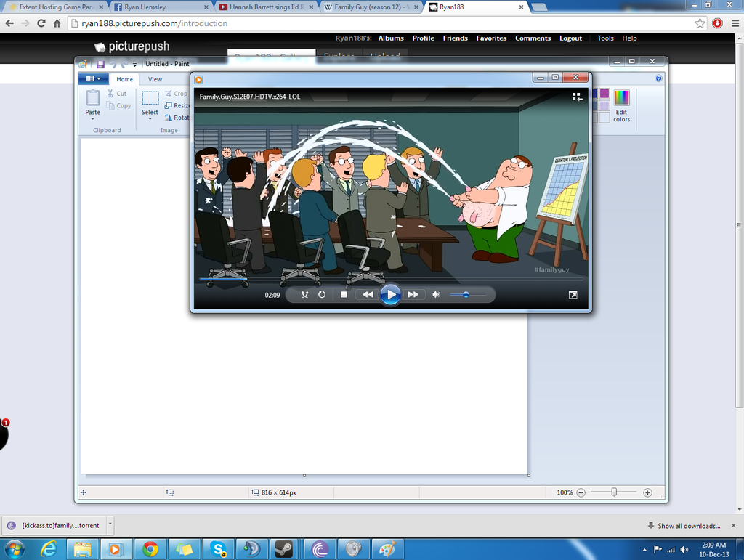Mute the media player sound

[x=437, y=294]
